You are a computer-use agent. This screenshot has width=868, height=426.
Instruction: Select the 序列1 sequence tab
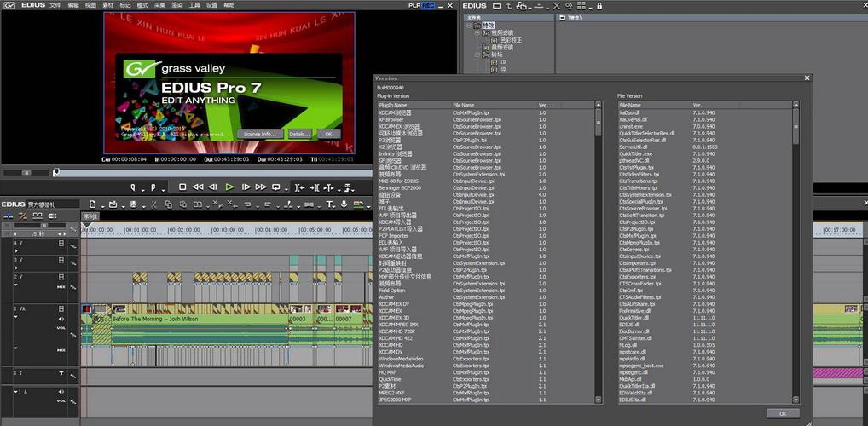pyautogui.click(x=90, y=216)
